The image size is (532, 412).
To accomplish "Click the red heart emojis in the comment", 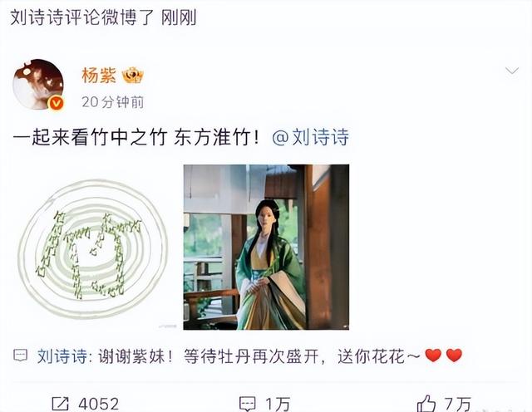I will click(444, 356).
